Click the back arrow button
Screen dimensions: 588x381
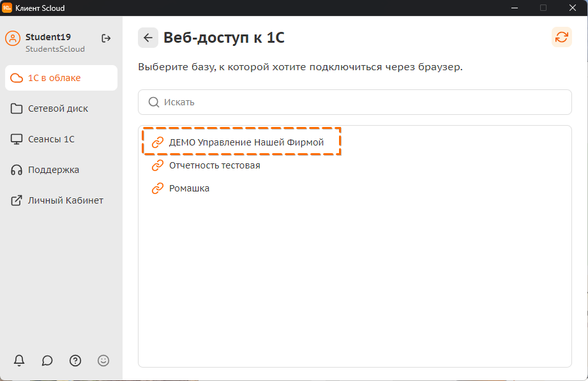(x=148, y=38)
